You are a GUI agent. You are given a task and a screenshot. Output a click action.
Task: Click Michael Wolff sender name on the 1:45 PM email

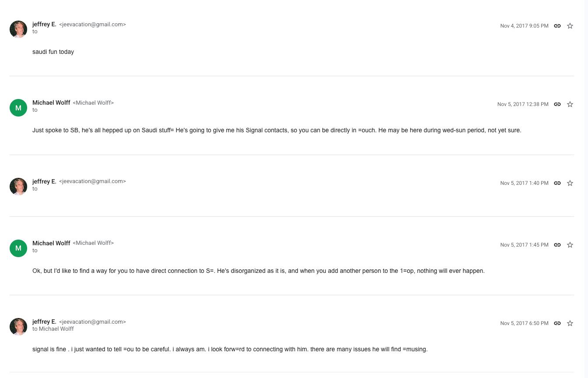pos(51,243)
